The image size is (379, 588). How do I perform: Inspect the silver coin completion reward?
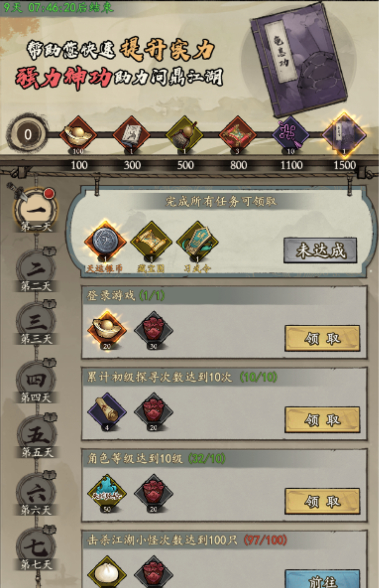tap(105, 243)
